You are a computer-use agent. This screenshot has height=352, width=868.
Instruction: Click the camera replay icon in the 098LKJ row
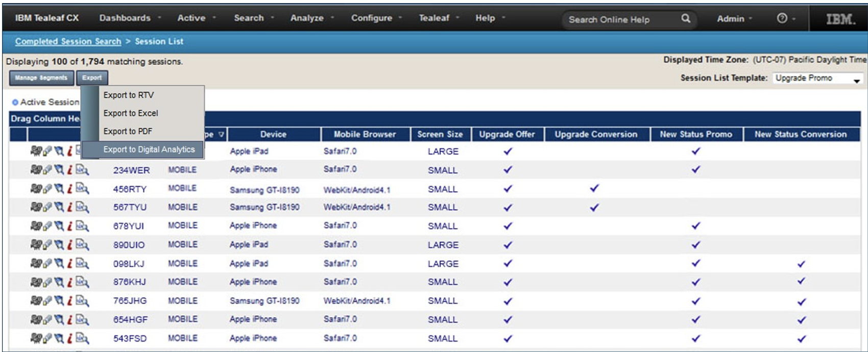coord(36,263)
